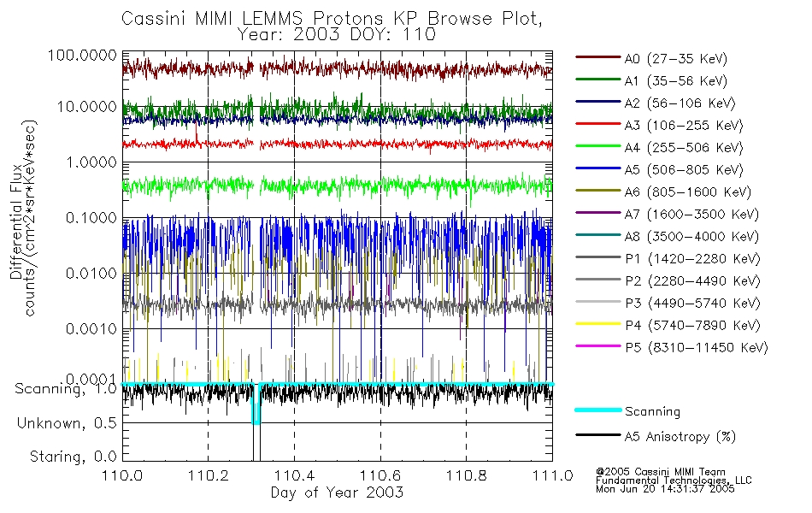Click the Unknown, 0.5 axis label
This screenshot has width=812, height=513.
tap(67, 423)
